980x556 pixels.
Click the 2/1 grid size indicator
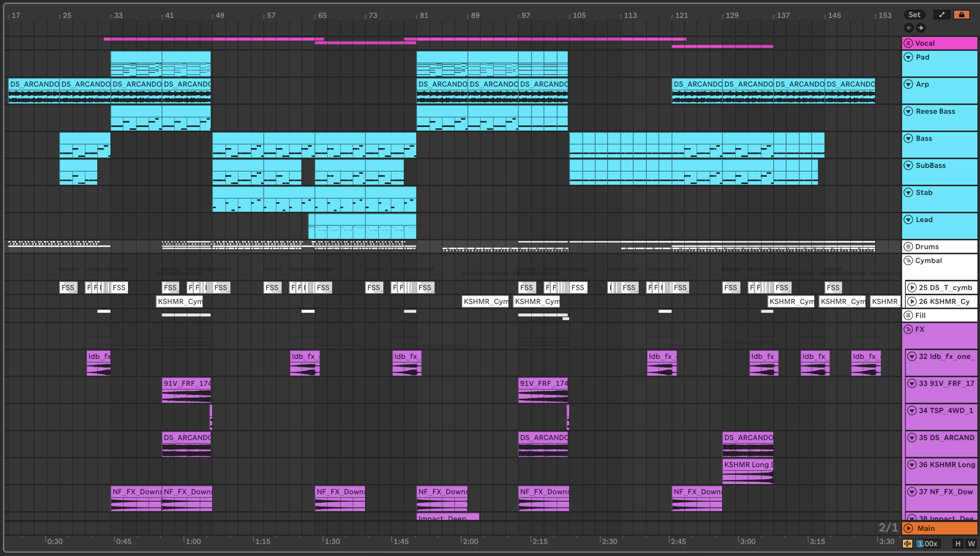tap(888, 527)
